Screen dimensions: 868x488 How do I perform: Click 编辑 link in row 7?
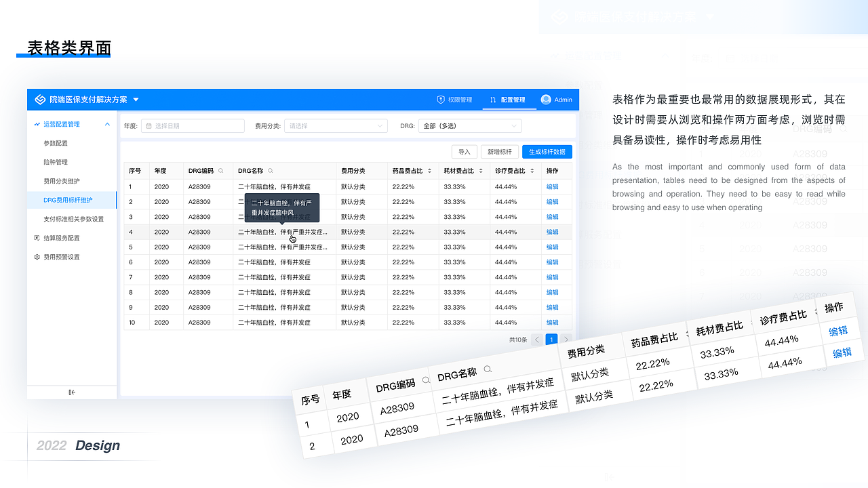coord(553,277)
